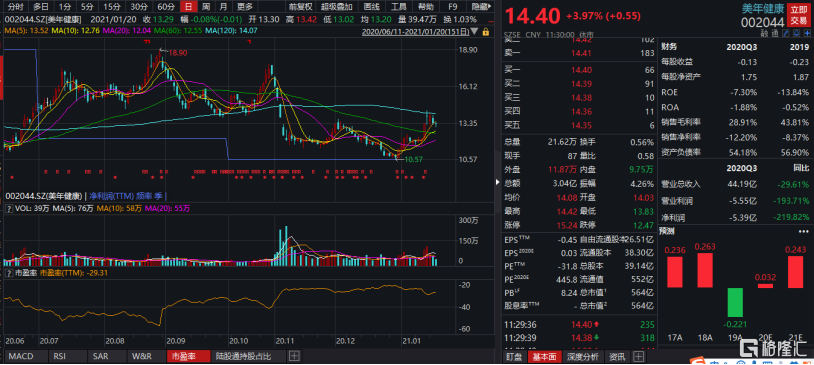Image resolution: width=814 pixels, height=365 pixels.
Task: Click the date range 2020/06/11-2021/01/20 link
Action: point(416,32)
